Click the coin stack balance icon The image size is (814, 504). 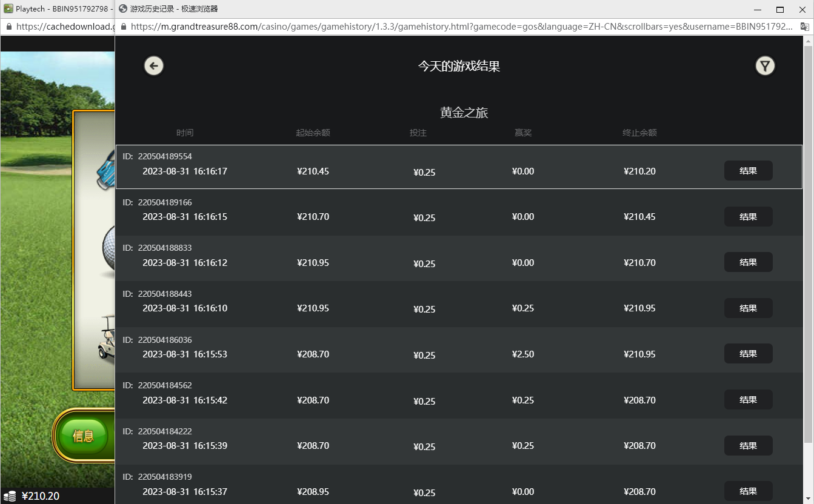(10, 496)
